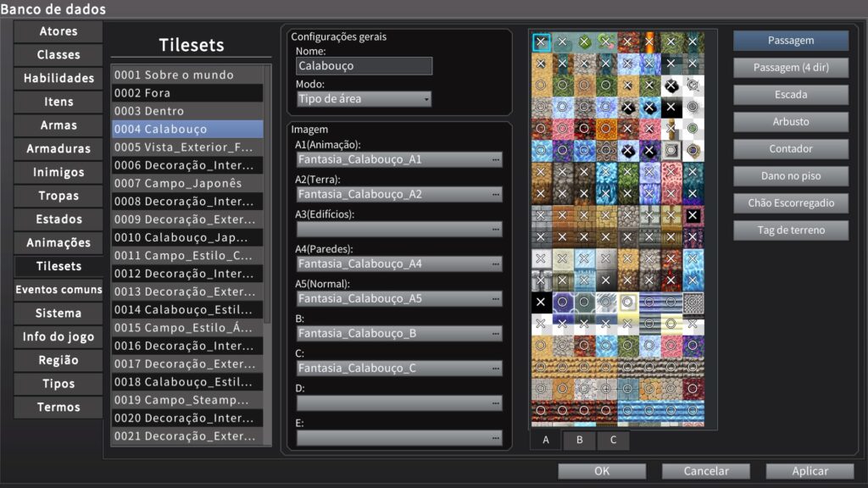The height and width of the screenshot is (488, 868).
Task: Open the Inimigos tab
Action: [58, 172]
